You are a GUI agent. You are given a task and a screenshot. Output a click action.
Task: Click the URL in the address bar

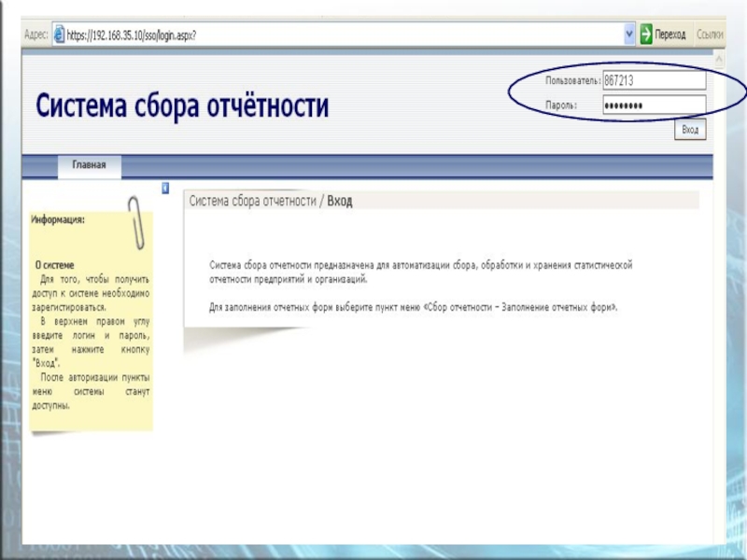pos(131,35)
